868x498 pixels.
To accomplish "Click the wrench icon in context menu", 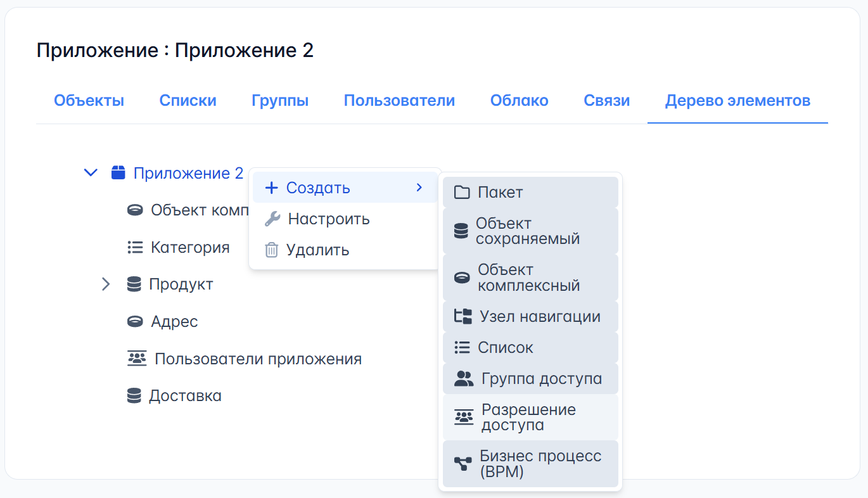I will coord(272,219).
